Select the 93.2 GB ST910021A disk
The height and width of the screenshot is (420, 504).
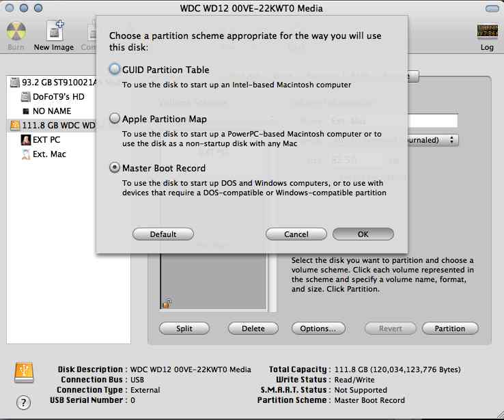53,83
